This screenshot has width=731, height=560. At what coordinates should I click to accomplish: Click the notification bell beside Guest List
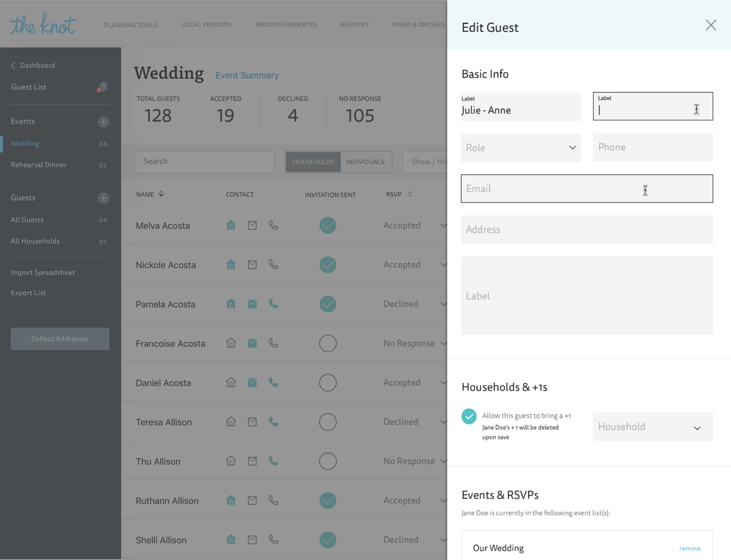click(102, 87)
